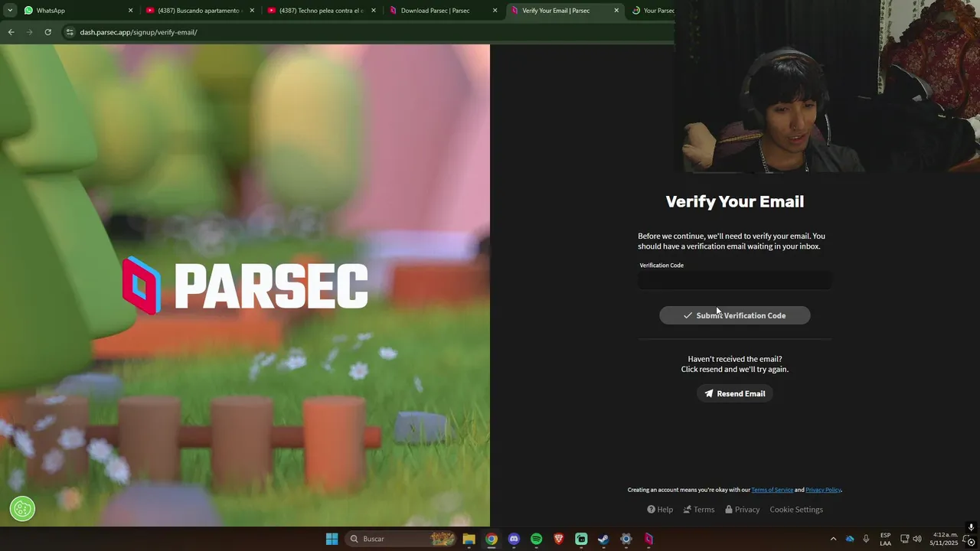
Task: Click the browser reload icon
Action: pos(47,32)
